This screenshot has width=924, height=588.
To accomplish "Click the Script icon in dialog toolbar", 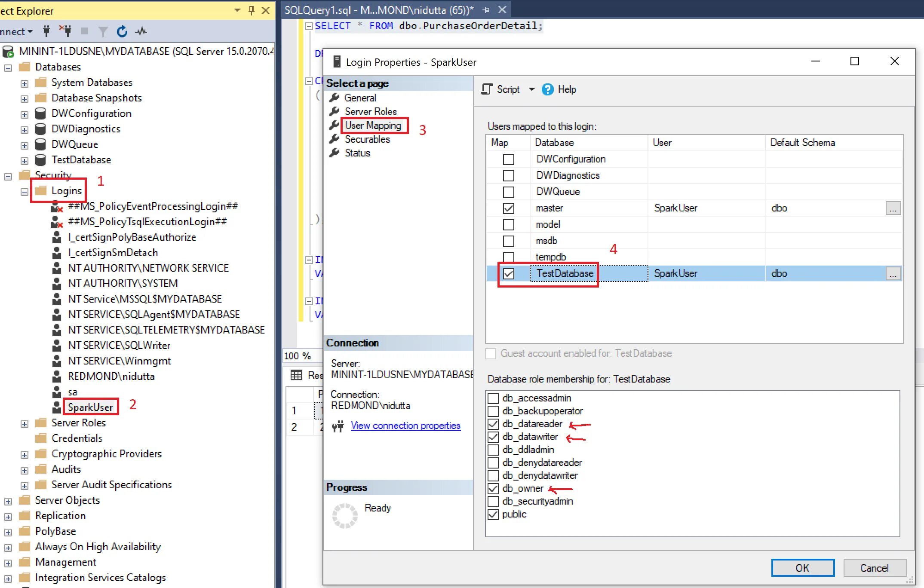I will coord(487,89).
